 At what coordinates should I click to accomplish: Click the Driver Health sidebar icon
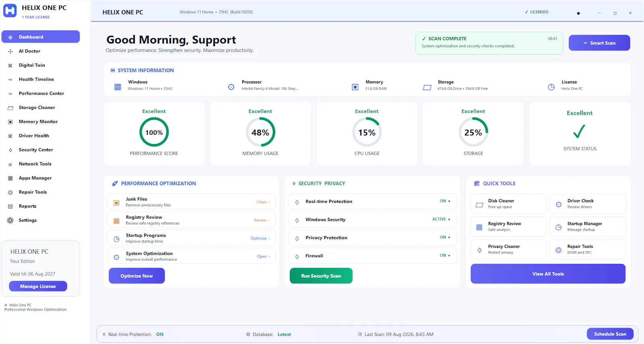10,136
